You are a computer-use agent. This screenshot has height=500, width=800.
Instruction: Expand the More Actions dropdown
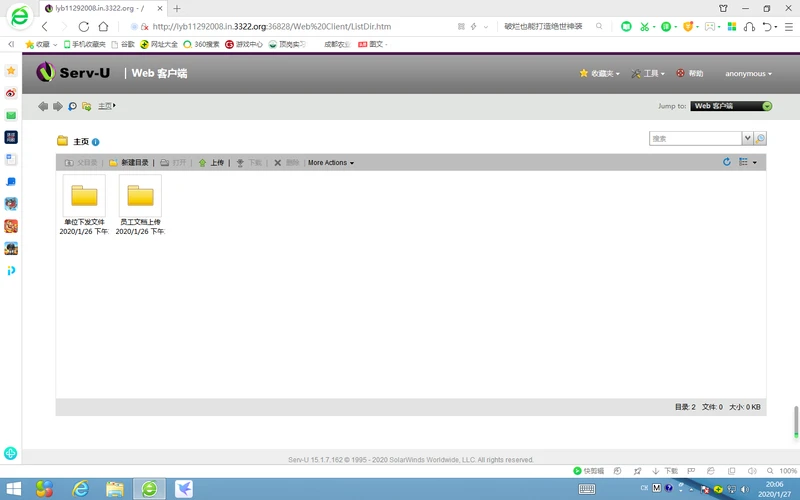point(331,163)
